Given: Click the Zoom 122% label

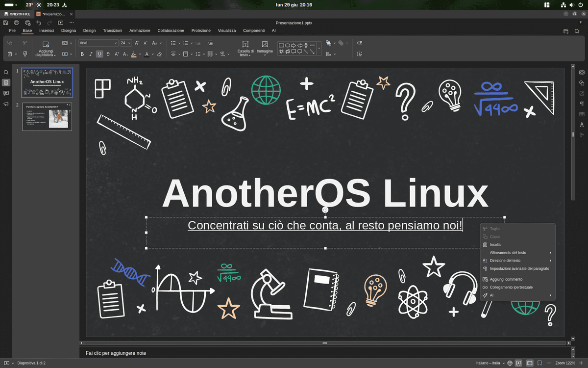Looking at the screenshot, I should click(565, 363).
